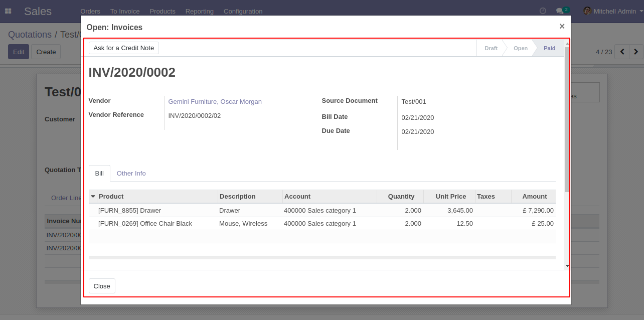Image resolution: width=644 pixels, height=320 pixels.
Task: Open the Products menu
Action: [x=163, y=11]
